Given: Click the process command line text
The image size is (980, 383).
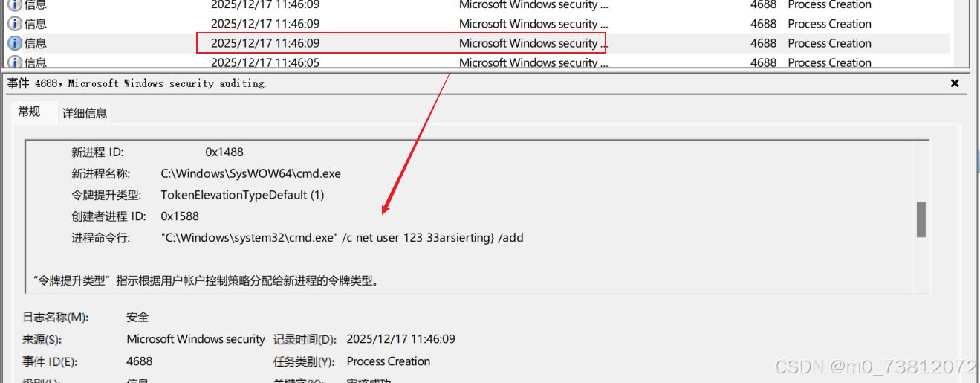Looking at the screenshot, I should (343, 238).
